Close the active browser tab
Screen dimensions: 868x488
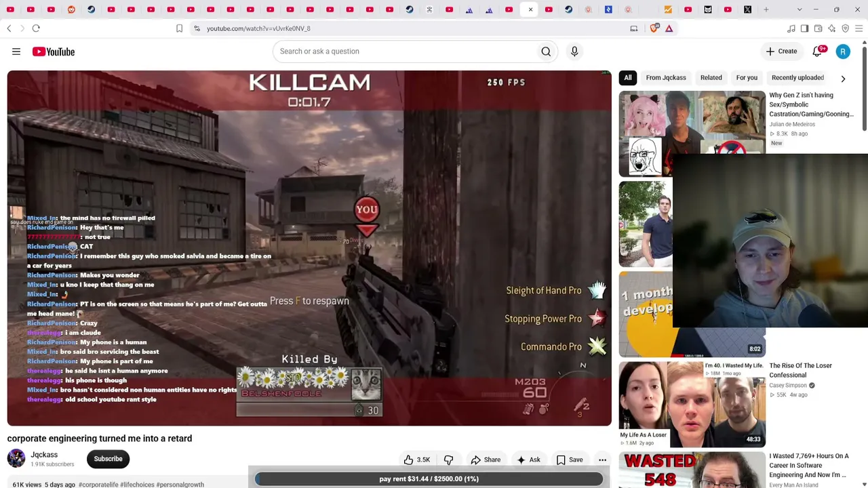(530, 9)
